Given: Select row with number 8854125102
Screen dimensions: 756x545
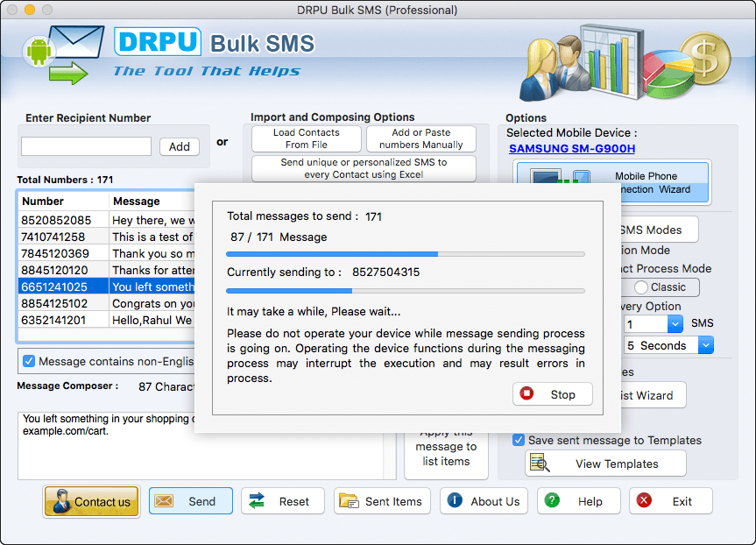Looking at the screenshot, I should [x=107, y=303].
